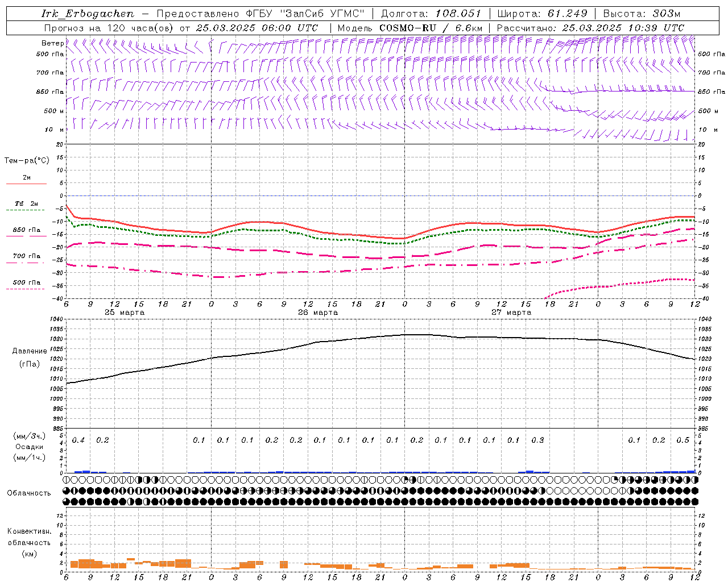Viewport: 728px width, 582px height.
Task: Click the 'Давление' pressure panel label
Action: (30, 351)
